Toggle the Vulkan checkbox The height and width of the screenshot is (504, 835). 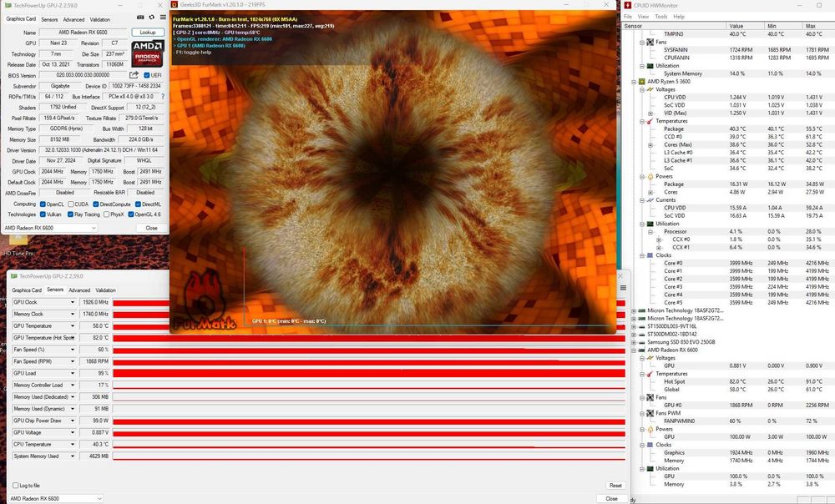pos(43,214)
